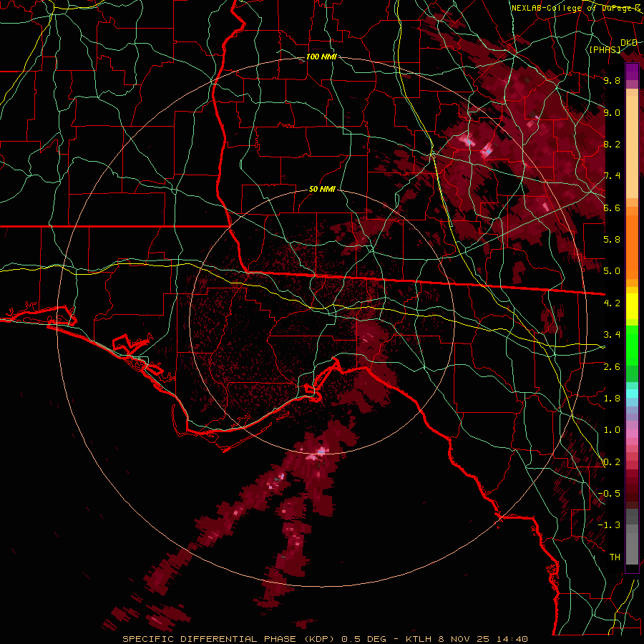The width and height of the screenshot is (644, 644).
Task: Click the "50 NMI" range ring label
Action: click(322, 190)
